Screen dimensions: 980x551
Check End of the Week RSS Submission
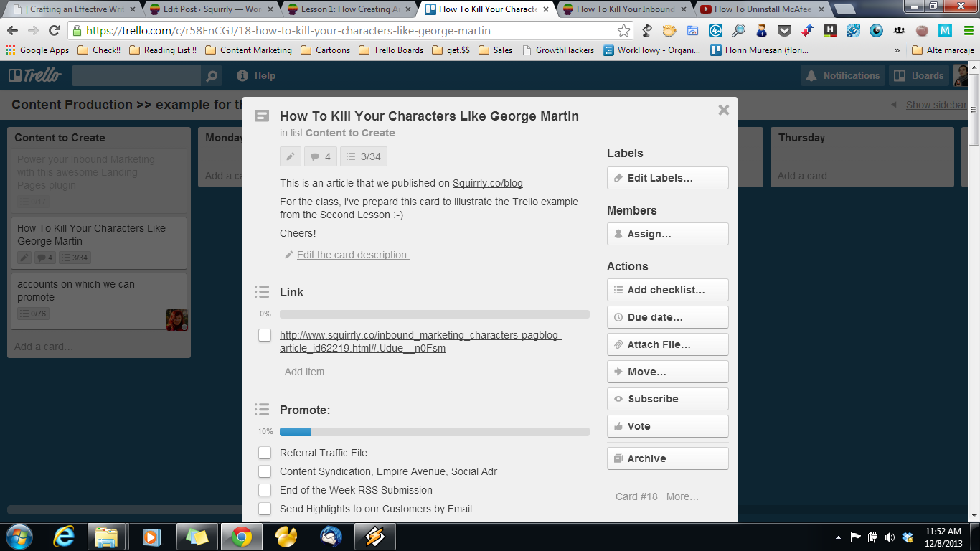(265, 490)
